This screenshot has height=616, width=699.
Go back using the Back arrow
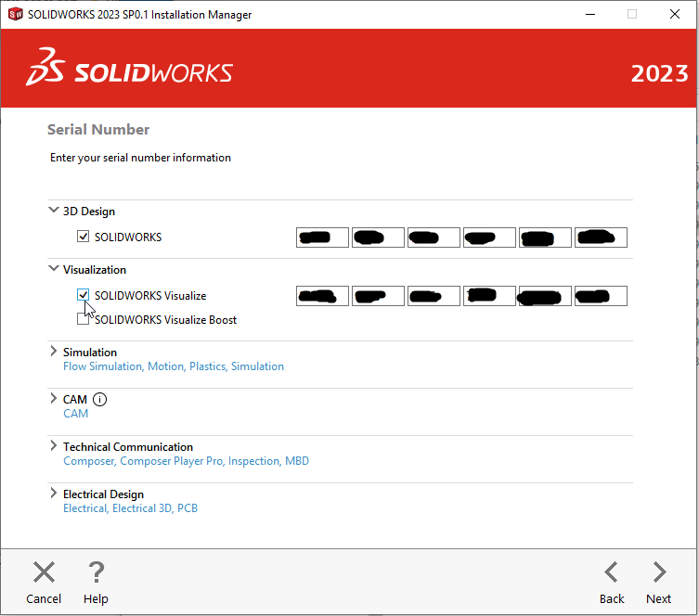point(611,572)
